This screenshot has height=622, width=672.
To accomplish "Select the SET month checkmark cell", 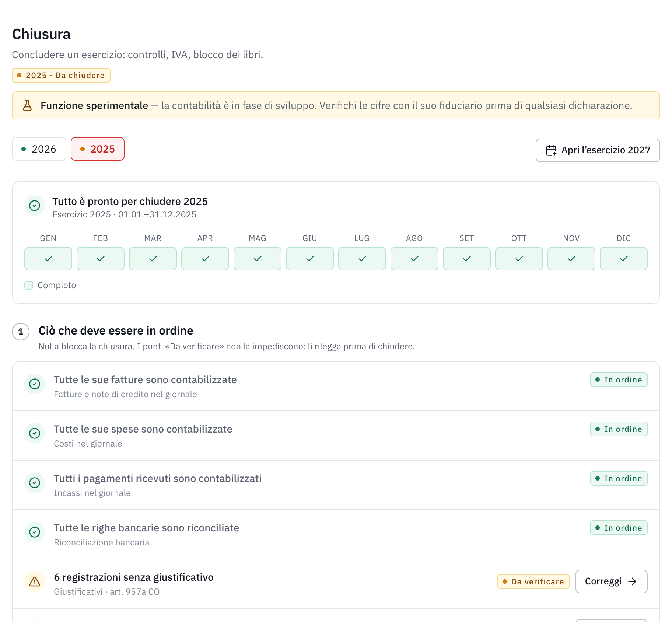I will (x=467, y=259).
